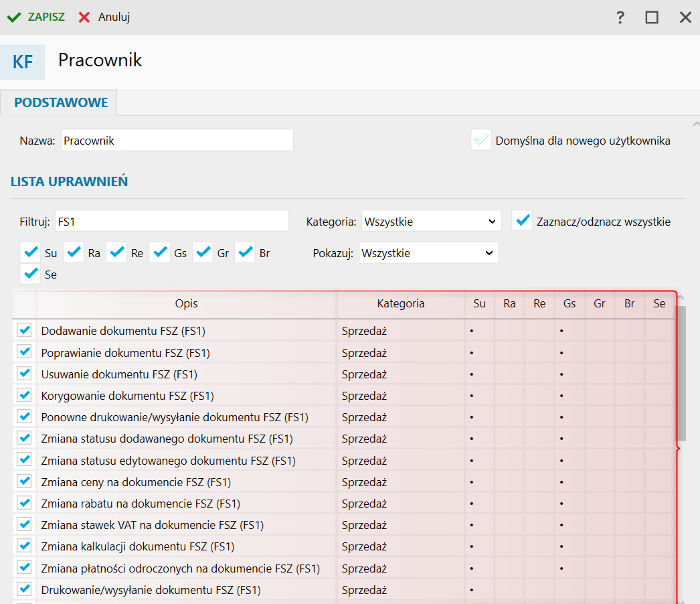
Task: Uncheck the Br filter checkbox
Action: pyautogui.click(x=245, y=252)
